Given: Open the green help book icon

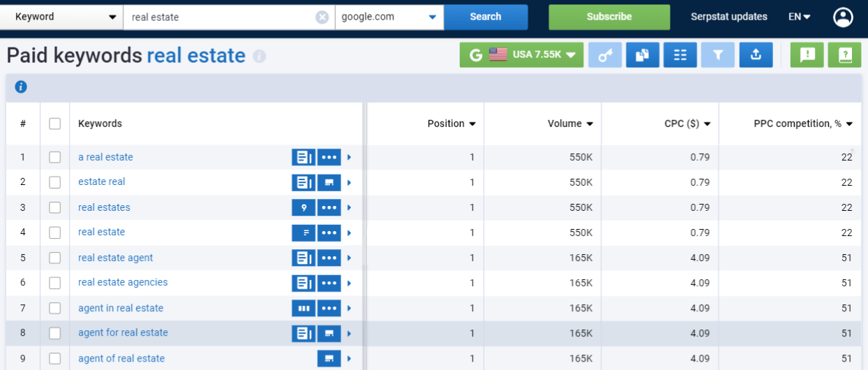Looking at the screenshot, I should [x=845, y=55].
